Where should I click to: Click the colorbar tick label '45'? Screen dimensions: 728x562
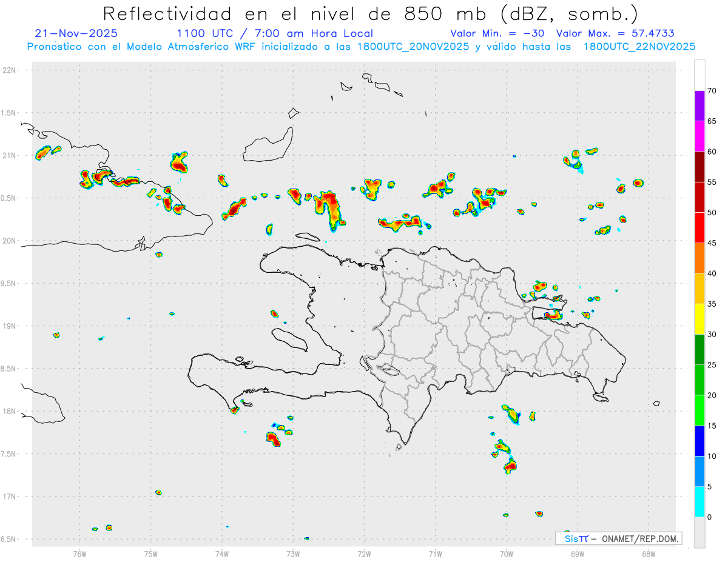click(712, 243)
